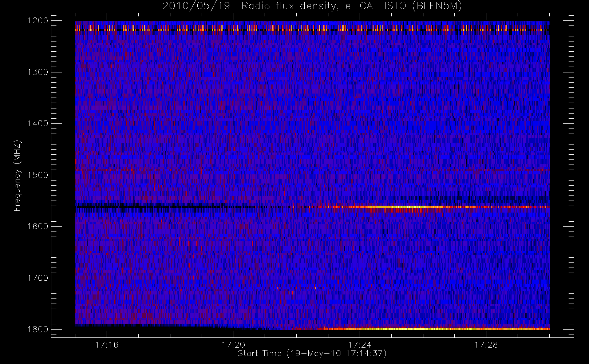589x364 pixels.
Task: Click the 17:28 time tick label
Action: tap(486, 345)
